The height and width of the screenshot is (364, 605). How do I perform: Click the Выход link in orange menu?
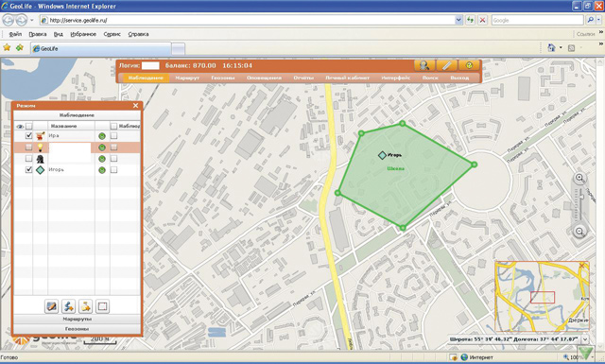459,78
